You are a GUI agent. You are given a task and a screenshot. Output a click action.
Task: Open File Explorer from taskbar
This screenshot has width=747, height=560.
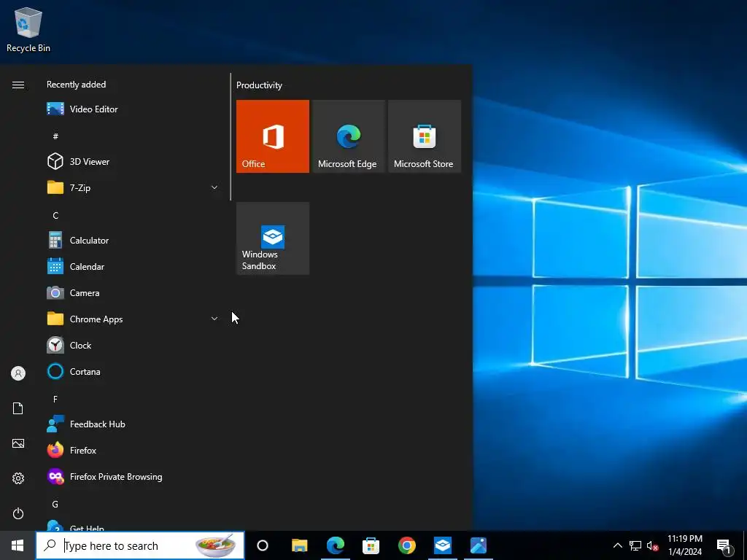[x=300, y=545]
